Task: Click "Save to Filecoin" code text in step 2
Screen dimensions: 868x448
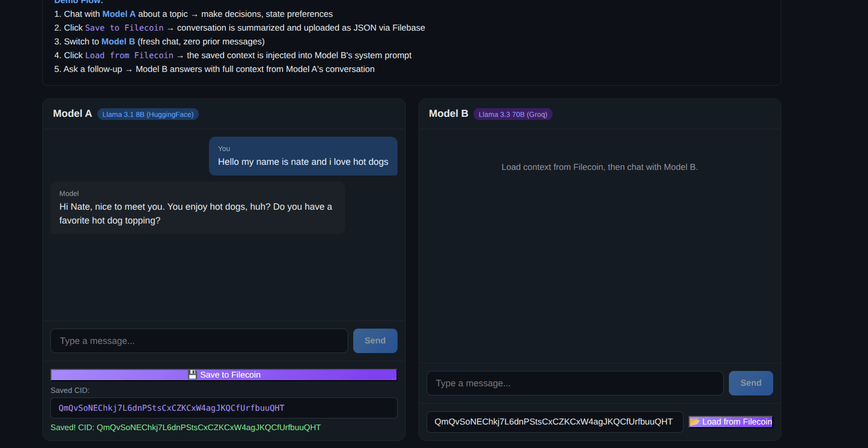Action: [x=124, y=28]
